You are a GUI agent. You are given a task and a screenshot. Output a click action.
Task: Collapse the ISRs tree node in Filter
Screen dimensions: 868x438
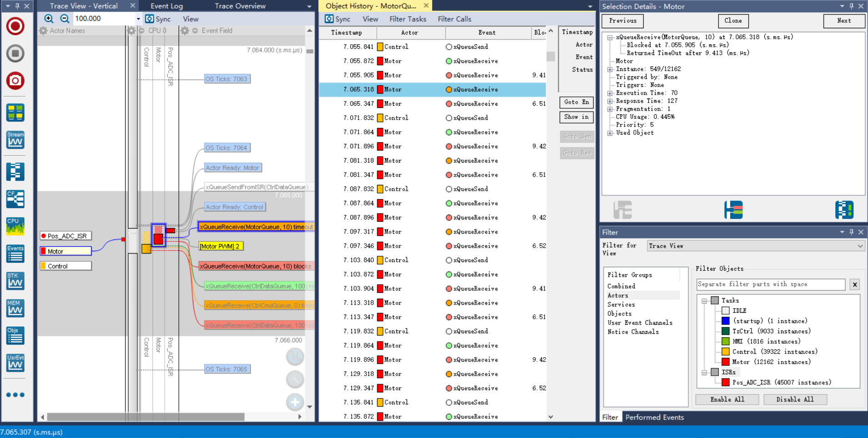(x=704, y=372)
